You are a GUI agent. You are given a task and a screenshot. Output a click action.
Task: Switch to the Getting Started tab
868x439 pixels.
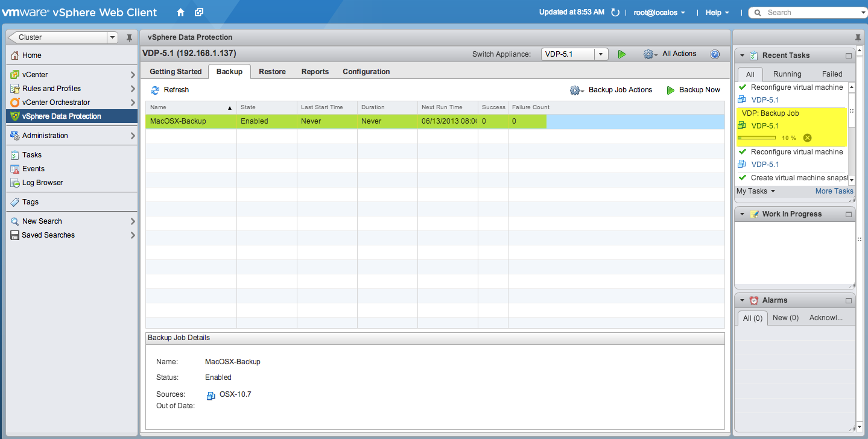tap(176, 72)
